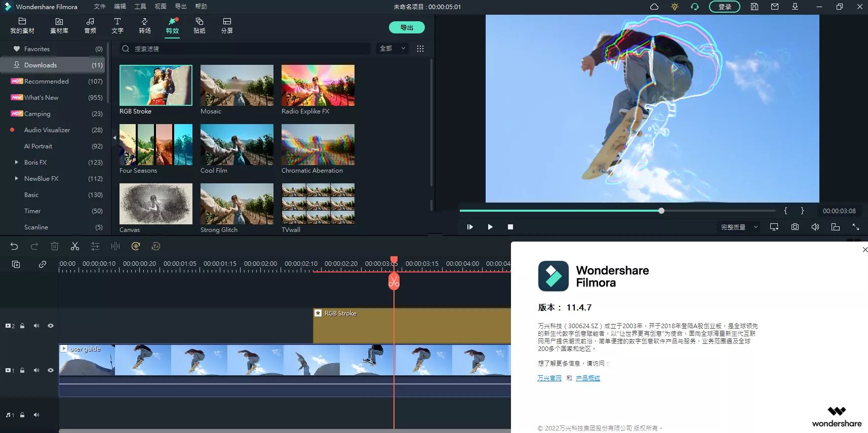Take a snapshot with the camera icon
This screenshot has width=868, height=433.
click(795, 227)
